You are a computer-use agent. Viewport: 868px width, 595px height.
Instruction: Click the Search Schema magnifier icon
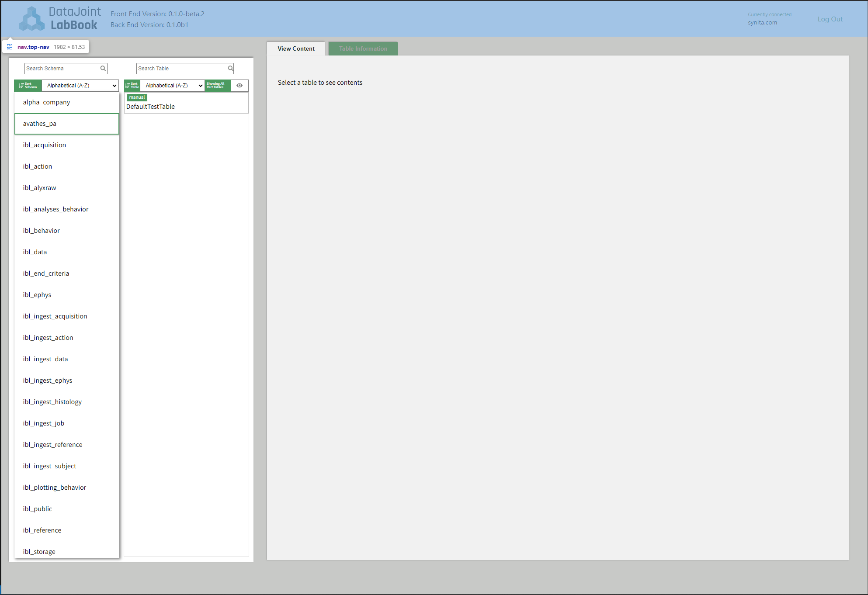click(103, 68)
